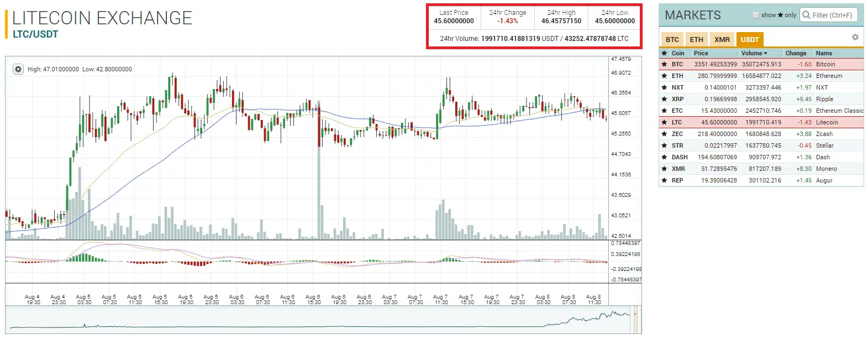Viewport: 868px width, 339px height.
Task: Sort markets by star column header
Action: tap(664, 53)
